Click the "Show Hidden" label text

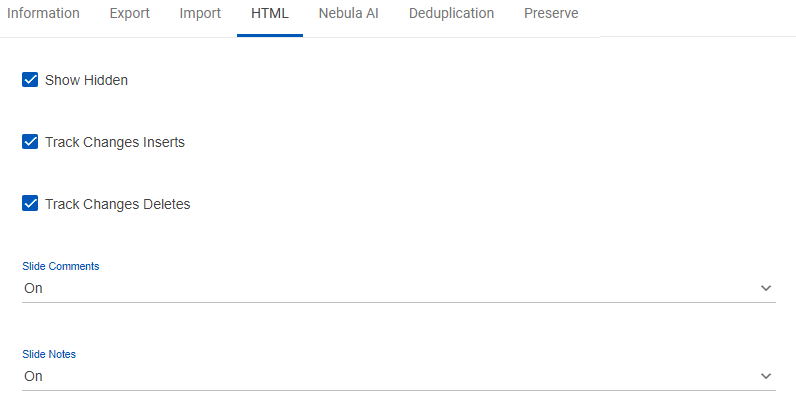(86, 80)
